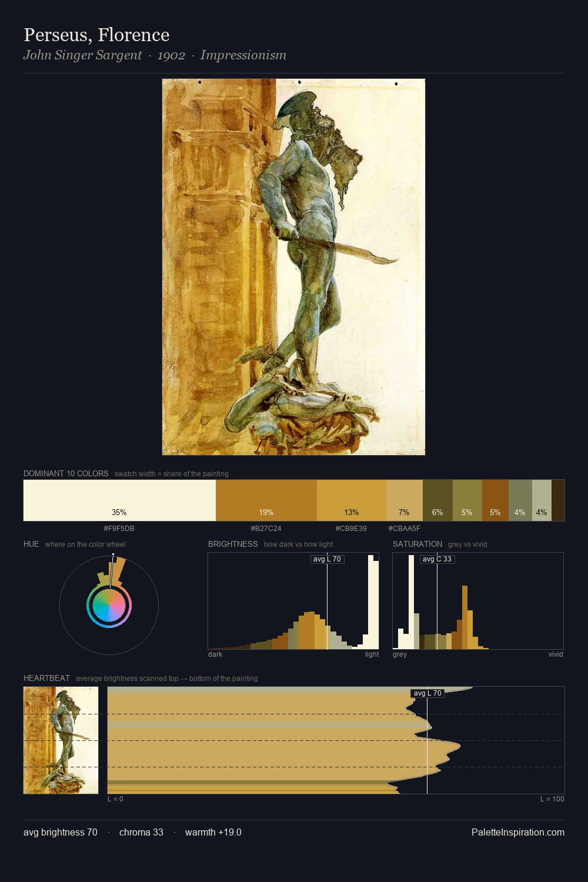Click the 'HEARTBEAT' section heading
This screenshot has width=588, height=882.
pyautogui.click(x=46, y=678)
